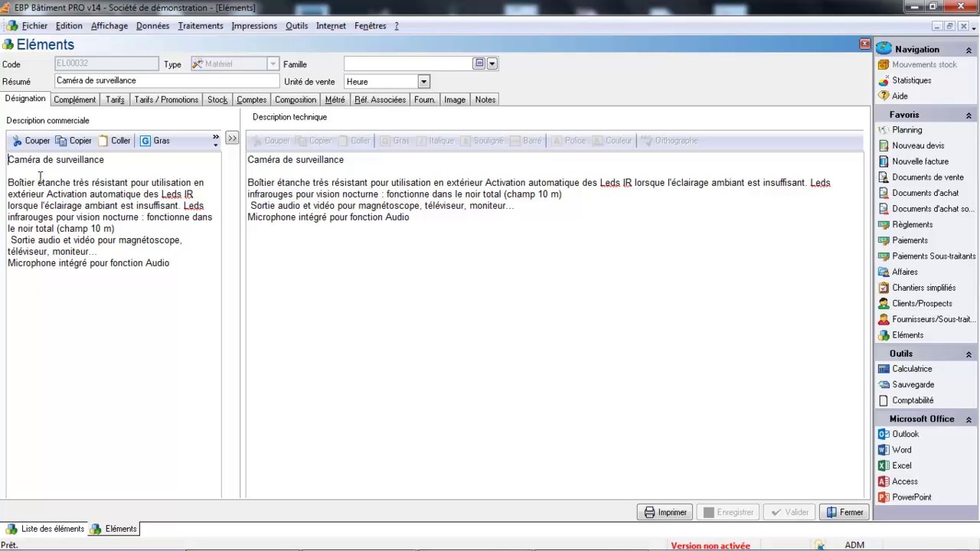980x551 pixels.
Task: Click 'Microphone intégré' line in technical description
Action: pyautogui.click(x=328, y=217)
